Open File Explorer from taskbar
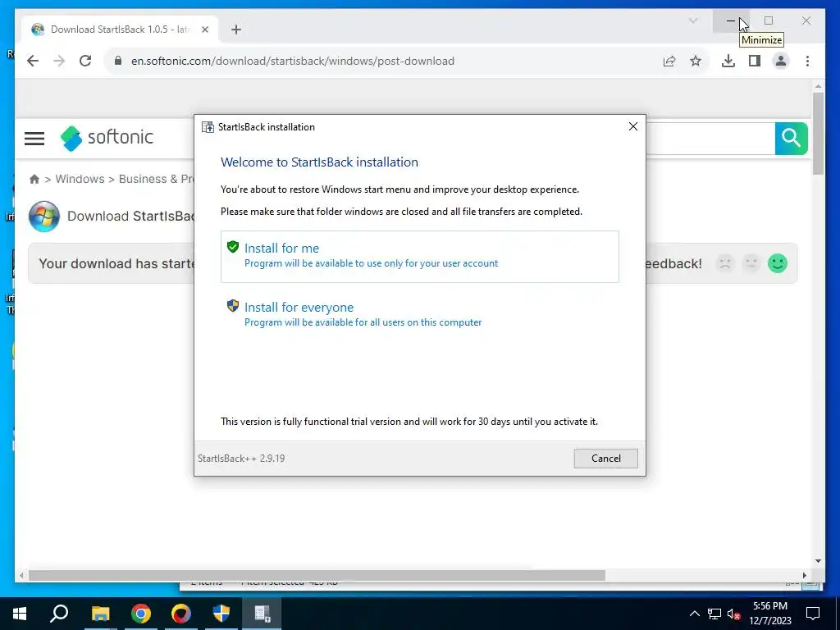The height and width of the screenshot is (630, 840). 100,614
